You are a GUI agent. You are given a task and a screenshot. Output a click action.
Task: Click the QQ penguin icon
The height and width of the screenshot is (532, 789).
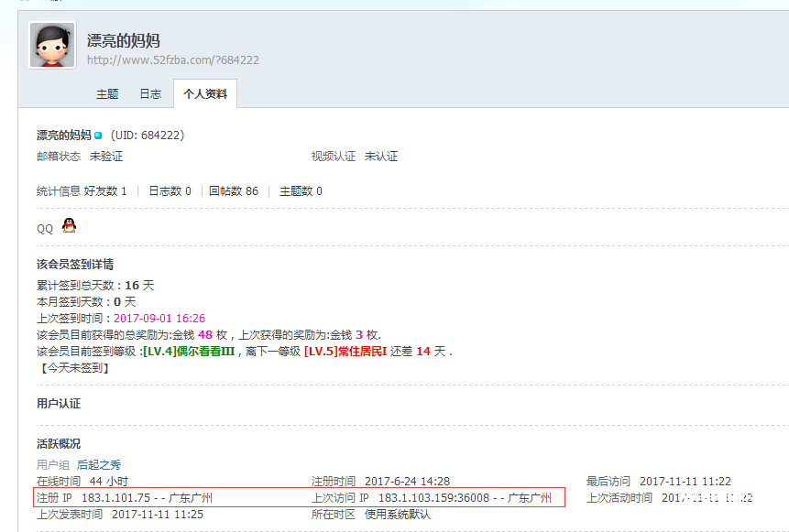point(69,225)
